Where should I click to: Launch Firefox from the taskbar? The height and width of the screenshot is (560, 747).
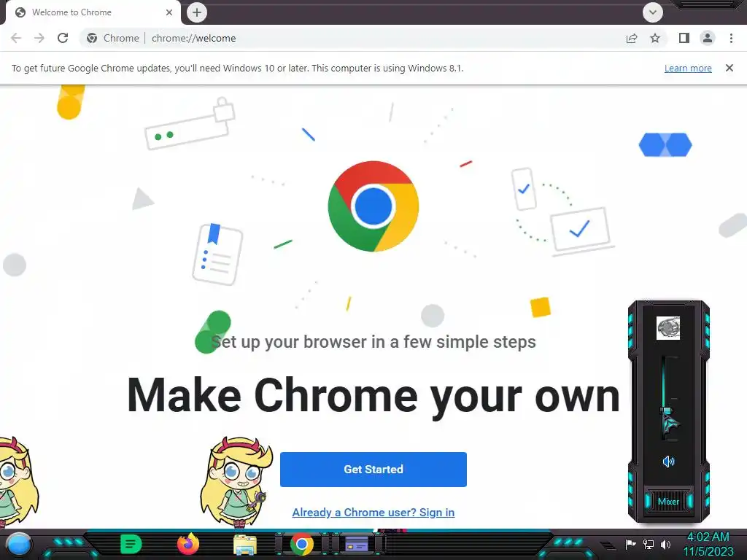(x=188, y=544)
